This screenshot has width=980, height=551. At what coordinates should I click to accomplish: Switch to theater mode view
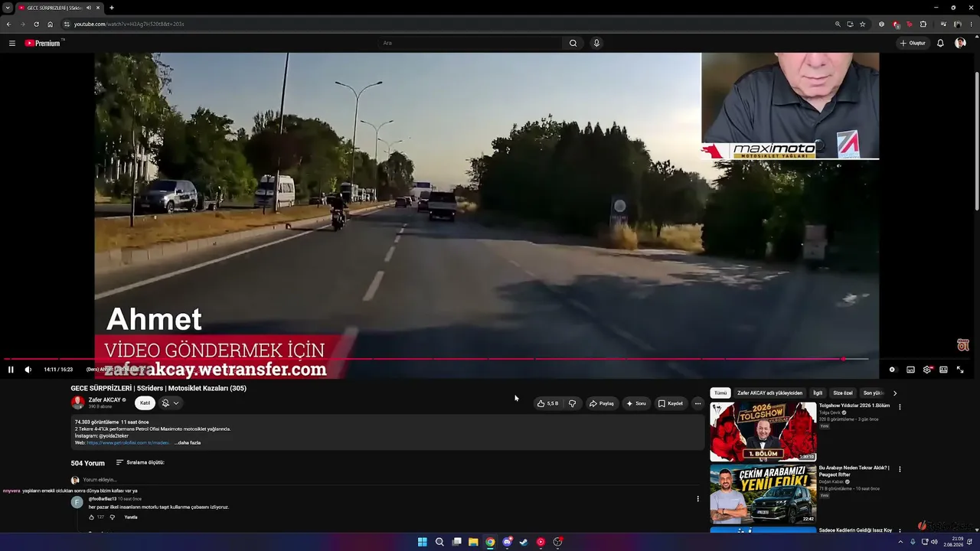point(943,370)
